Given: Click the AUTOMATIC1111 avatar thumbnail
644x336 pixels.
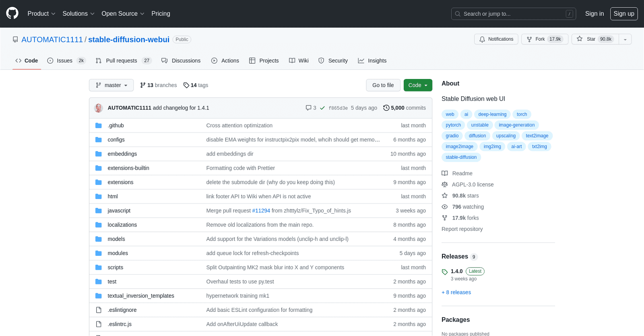Looking at the screenshot, I should 99,108.
